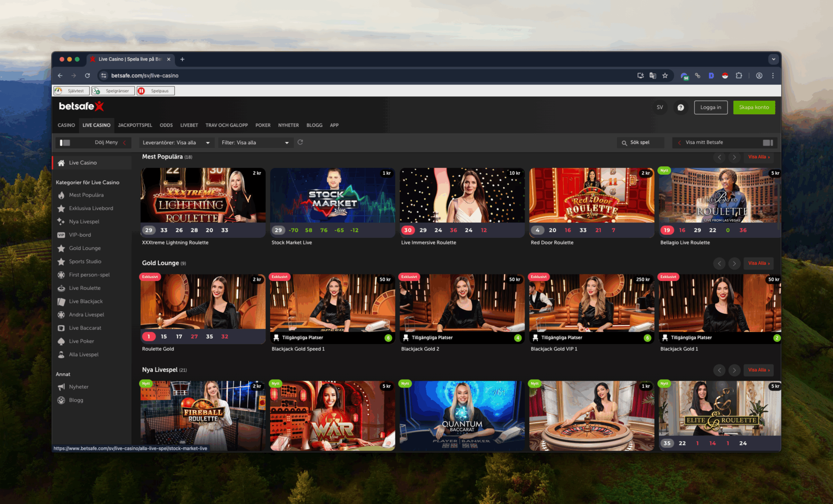Click the Betsafe logo
833x504 pixels.
click(x=81, y=106)
